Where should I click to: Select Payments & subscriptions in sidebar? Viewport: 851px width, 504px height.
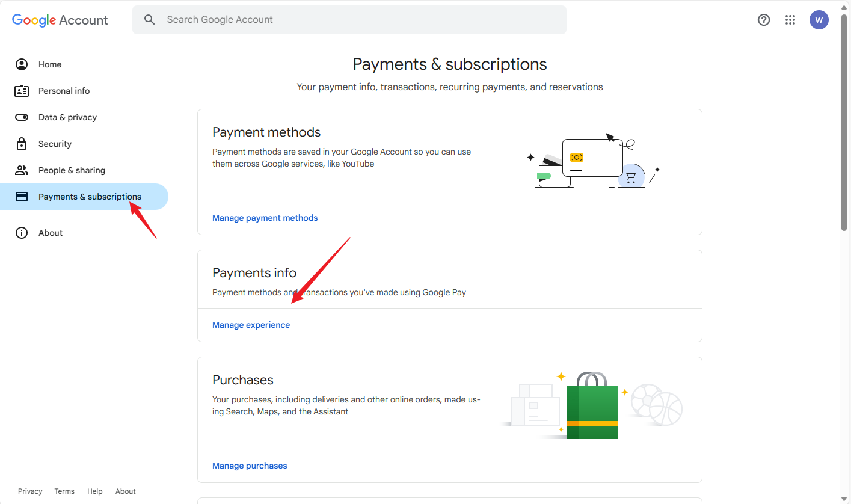[90, 197]
